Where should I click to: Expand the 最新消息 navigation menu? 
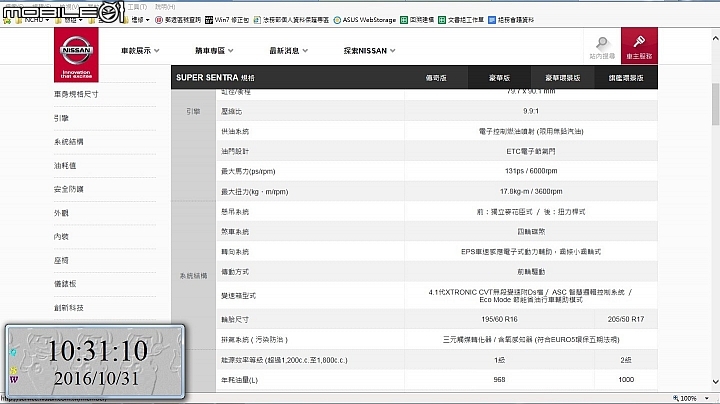point(288,50)
